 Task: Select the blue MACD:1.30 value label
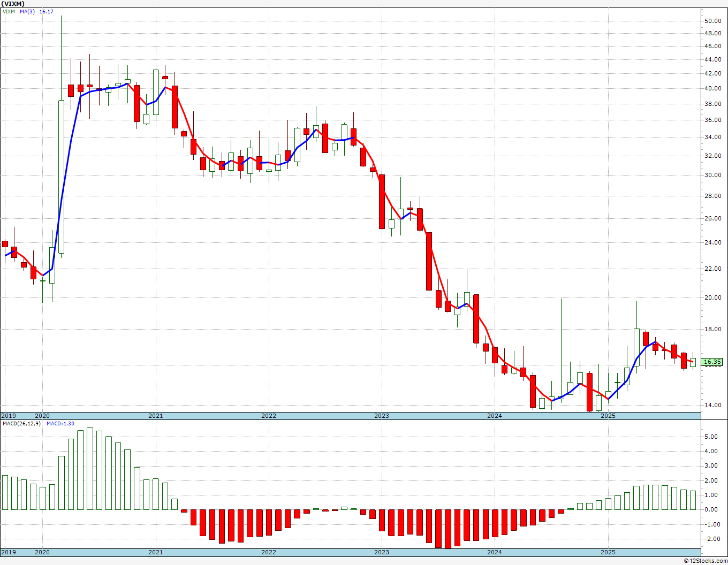60,424
